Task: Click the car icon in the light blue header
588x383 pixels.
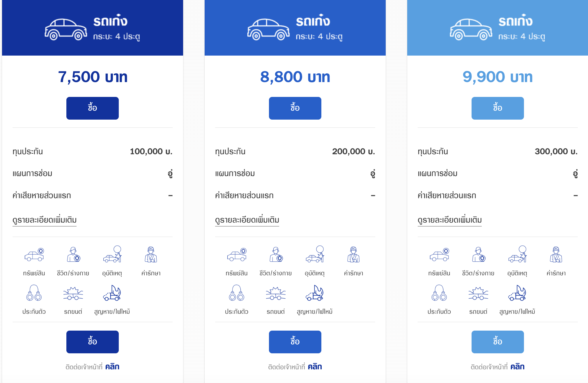Action: click(x=471, y=29)
